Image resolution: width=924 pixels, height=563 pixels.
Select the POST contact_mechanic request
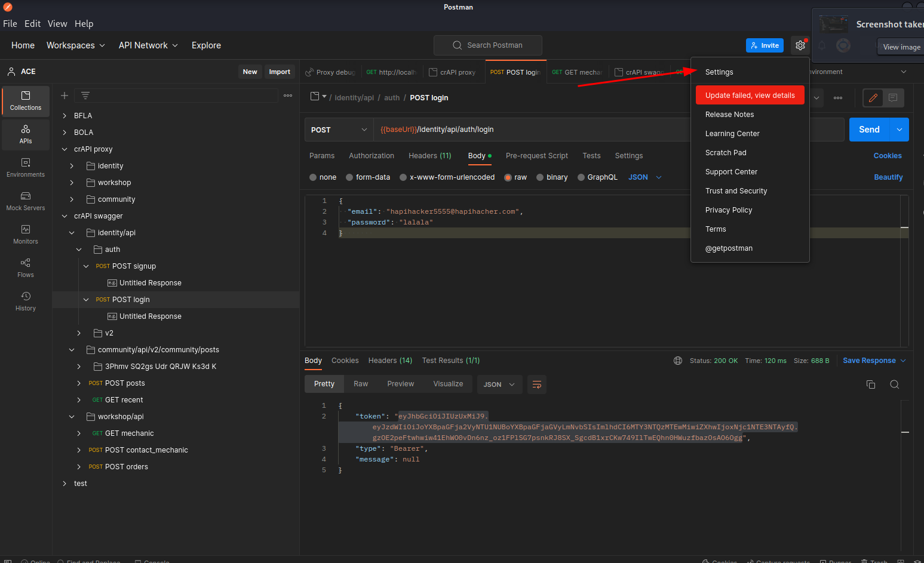pos(146,450)
